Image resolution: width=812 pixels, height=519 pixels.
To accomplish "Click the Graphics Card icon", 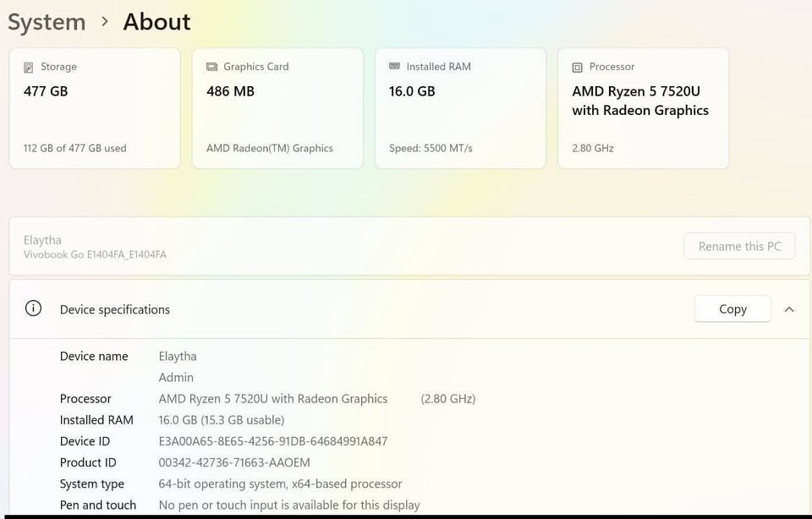I will click(211, 66).
